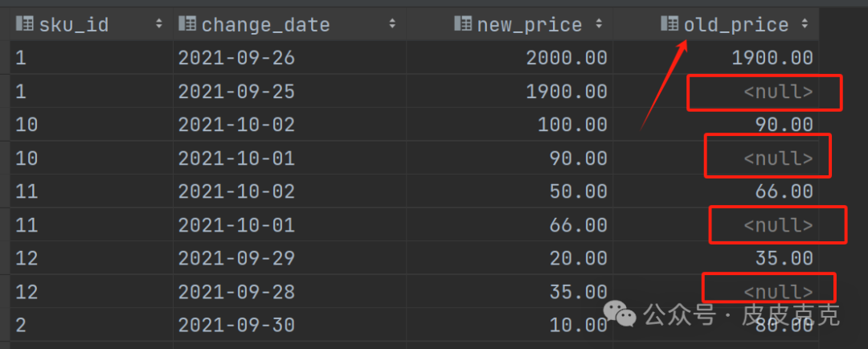Click the change_date column table icon
Image resolution: width=868 pixels, height=349 pixels.
point(187,24)
